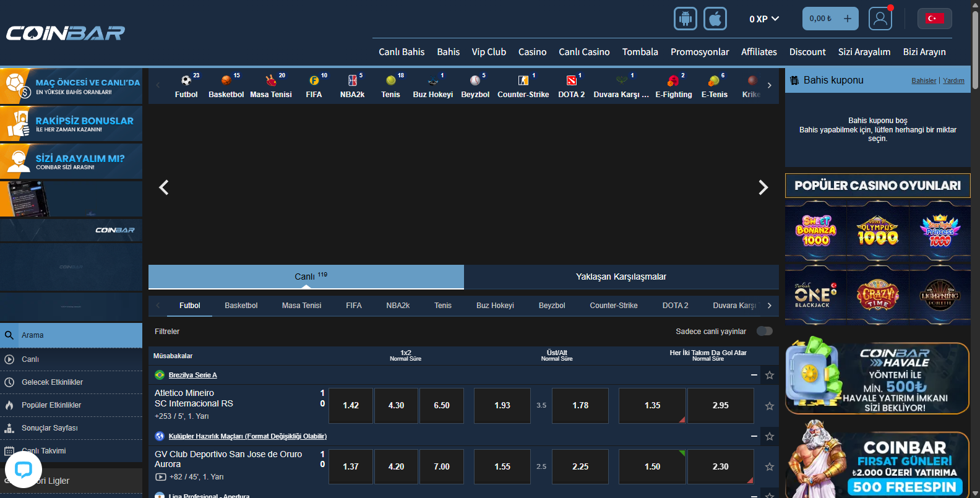Collapse the Brezilya Serie A section

point(754,375)
